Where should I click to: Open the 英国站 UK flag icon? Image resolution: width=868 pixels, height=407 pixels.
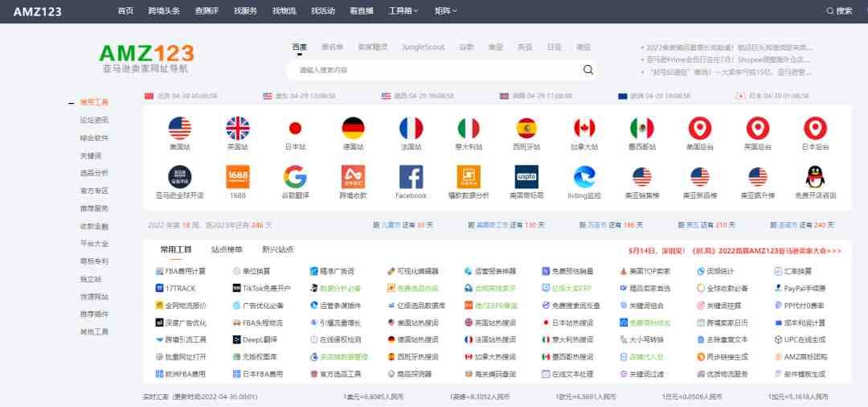coord(237,129)
